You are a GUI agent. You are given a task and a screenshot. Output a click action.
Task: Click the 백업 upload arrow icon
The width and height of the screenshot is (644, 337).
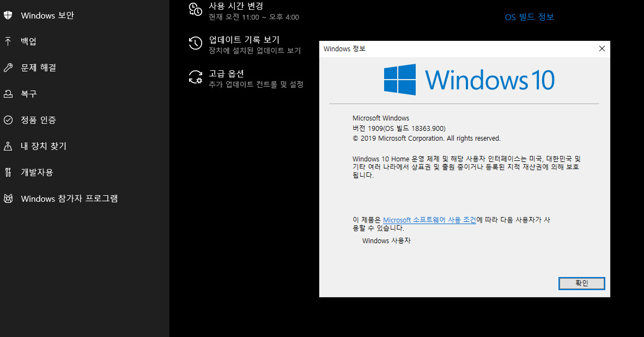8,41
